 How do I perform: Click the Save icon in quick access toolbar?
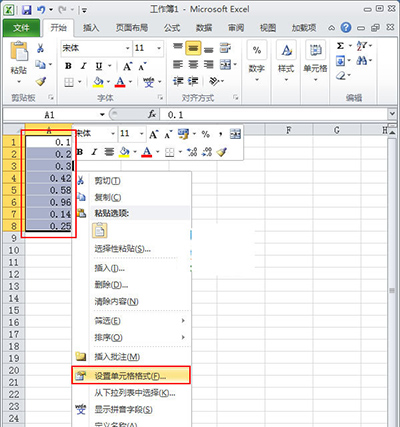coord(26,10)
